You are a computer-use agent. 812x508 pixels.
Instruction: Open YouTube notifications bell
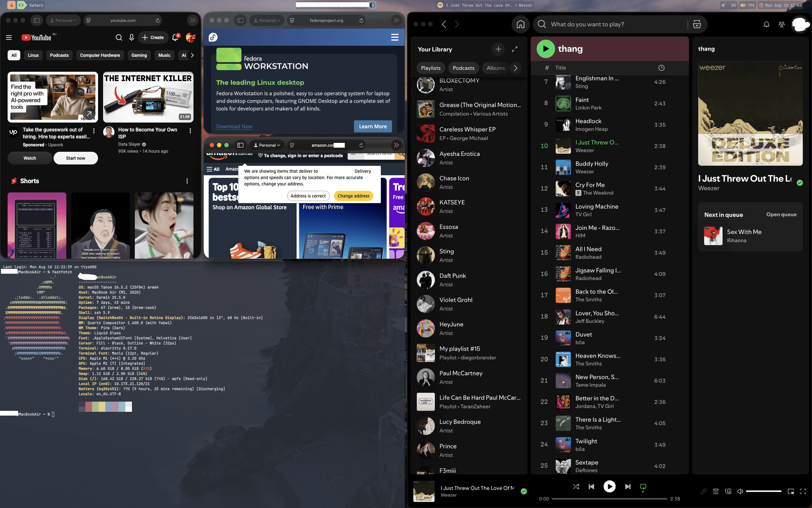(x=175, y=38)
